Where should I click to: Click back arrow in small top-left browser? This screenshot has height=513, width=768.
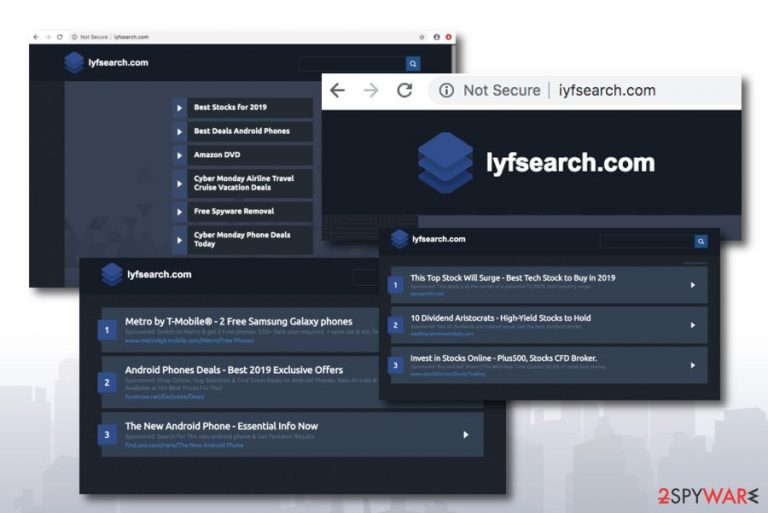coord(36,37)
